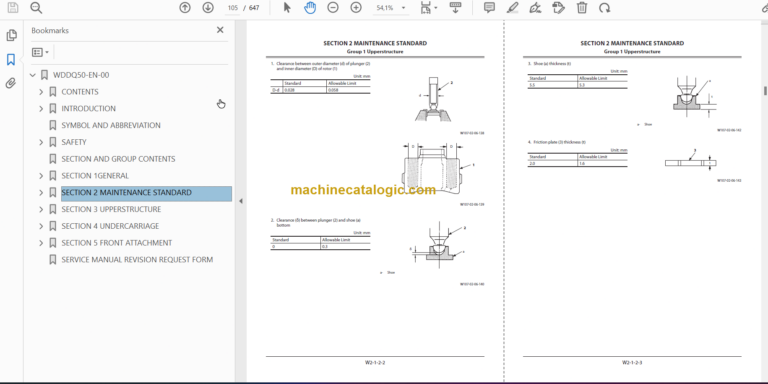Click the vertical scrollbar thumb
This screenshot has width=768, height=384.
tap(765, 91)
